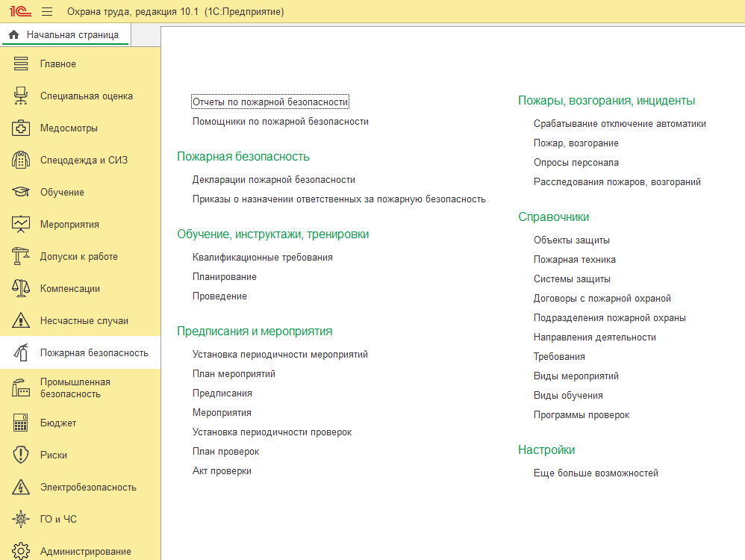Click the Пожарная техника reference link

coord(575,260)
